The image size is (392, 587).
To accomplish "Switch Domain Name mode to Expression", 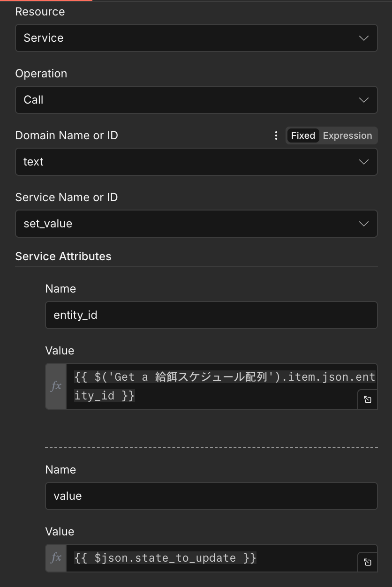I will click(347, 135).
